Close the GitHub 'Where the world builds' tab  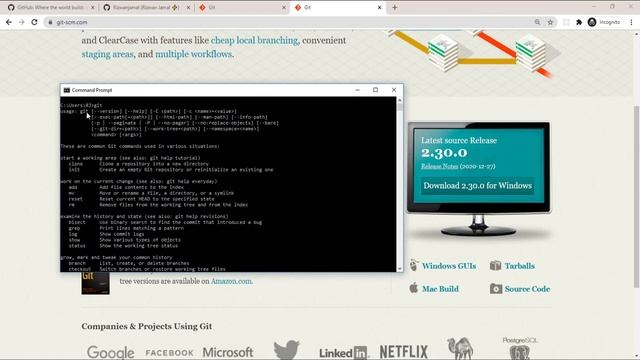coord(93,7)
